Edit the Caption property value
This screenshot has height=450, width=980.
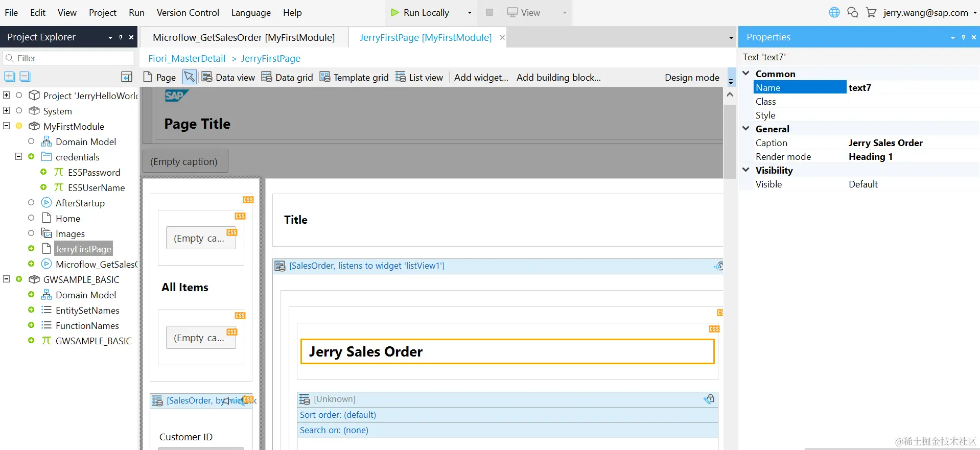point(913,143)
